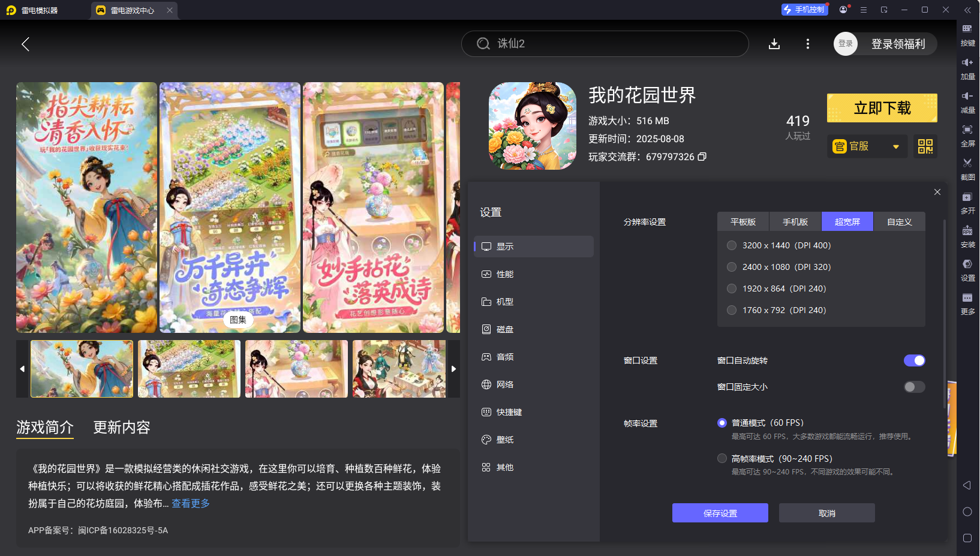Viewport: 980px width, 556px height.
Task: Open the more (更多) sidebar tools
Action: coord(967,303)
